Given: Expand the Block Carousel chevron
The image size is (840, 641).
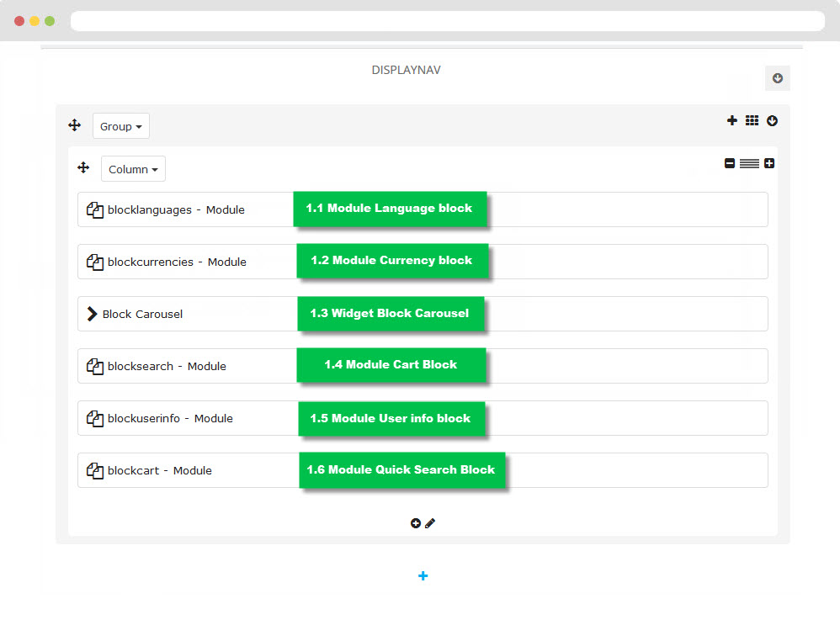Looking at the screenshot, I should (92, 314).
